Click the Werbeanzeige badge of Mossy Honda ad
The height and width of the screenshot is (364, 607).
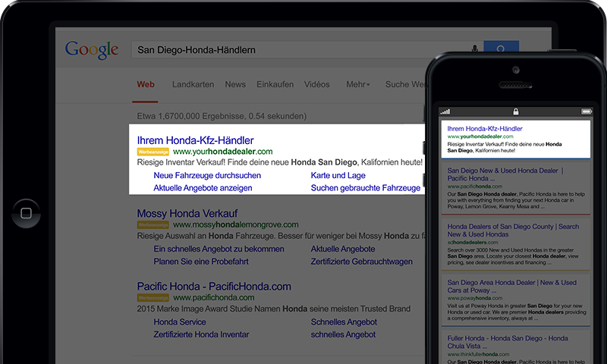tap(153, 224)
